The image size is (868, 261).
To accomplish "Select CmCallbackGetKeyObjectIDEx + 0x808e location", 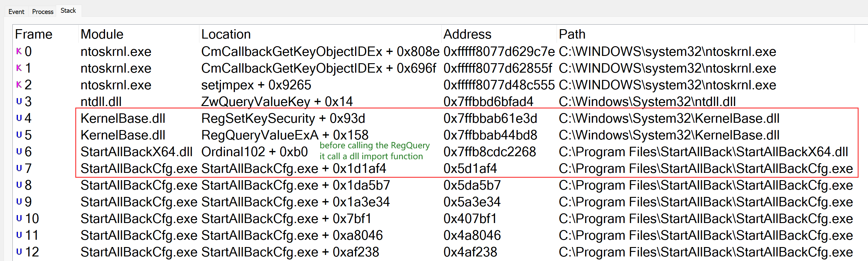I will [320, 52].
